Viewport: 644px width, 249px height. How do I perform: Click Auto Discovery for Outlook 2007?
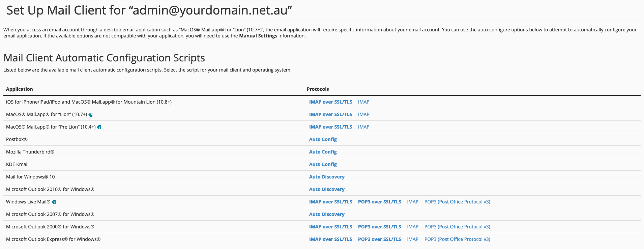327,214
